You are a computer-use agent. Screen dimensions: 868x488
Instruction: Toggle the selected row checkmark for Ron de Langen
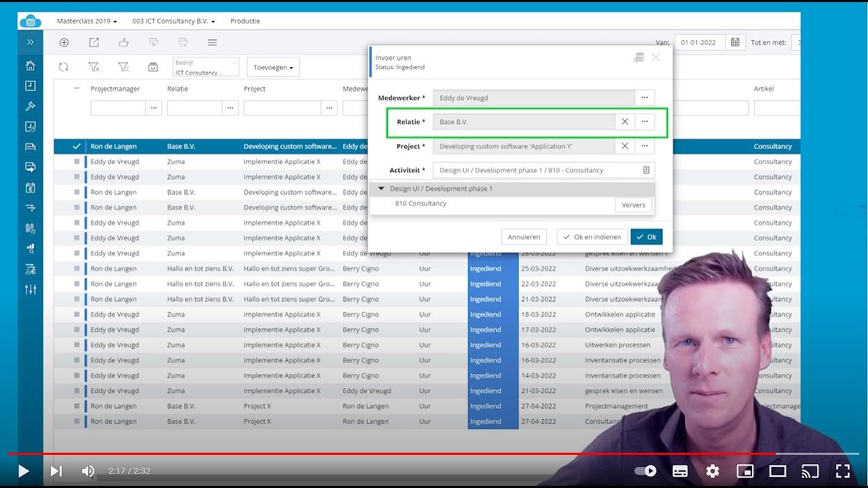pyautogui.click(x=77, y=146)
